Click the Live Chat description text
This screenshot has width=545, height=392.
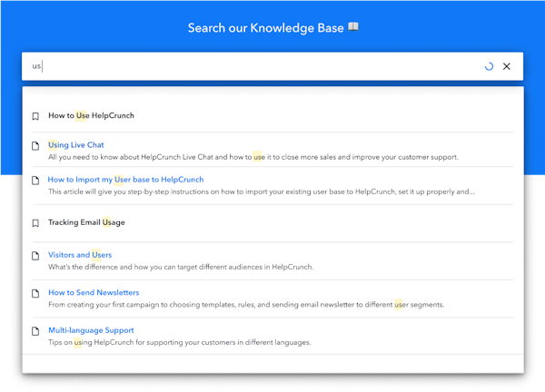click(x=253, y=157)
